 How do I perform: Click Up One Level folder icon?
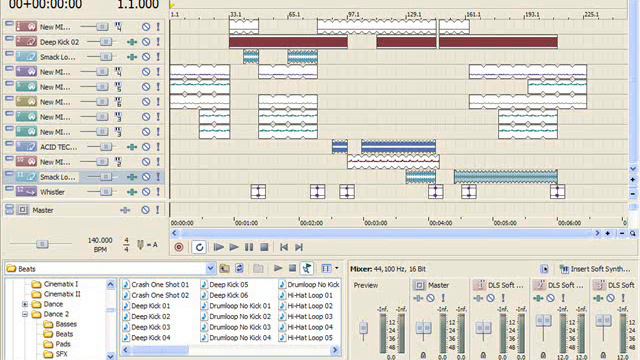click(224, 269)
